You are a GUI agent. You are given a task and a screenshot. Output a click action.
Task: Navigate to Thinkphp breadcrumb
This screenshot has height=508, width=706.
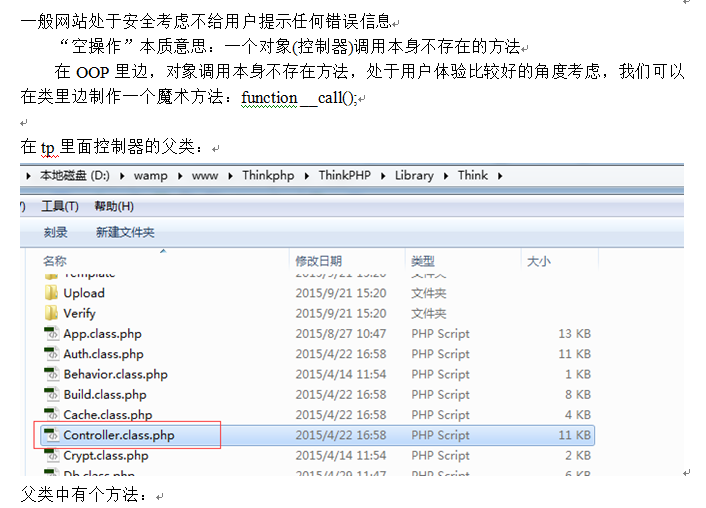(268, 176)
